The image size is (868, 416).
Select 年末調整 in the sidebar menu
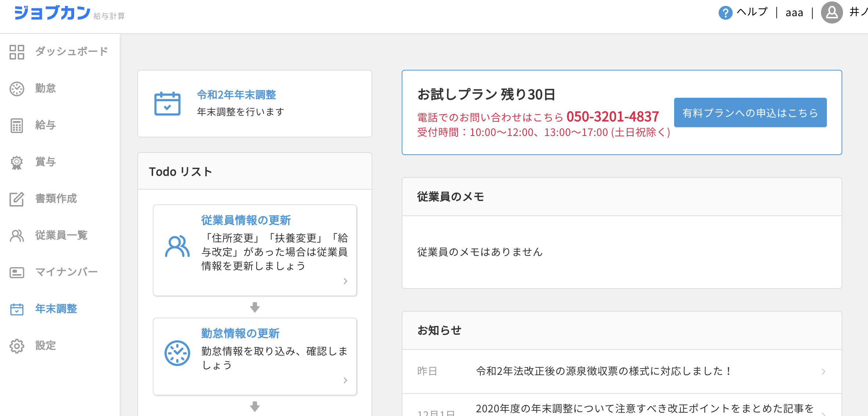(56, 309)
